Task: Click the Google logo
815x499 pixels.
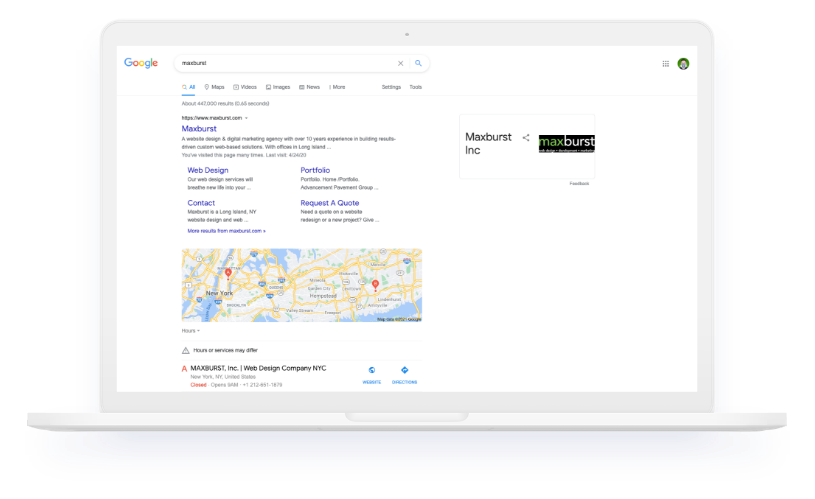Action: (141, 63)
